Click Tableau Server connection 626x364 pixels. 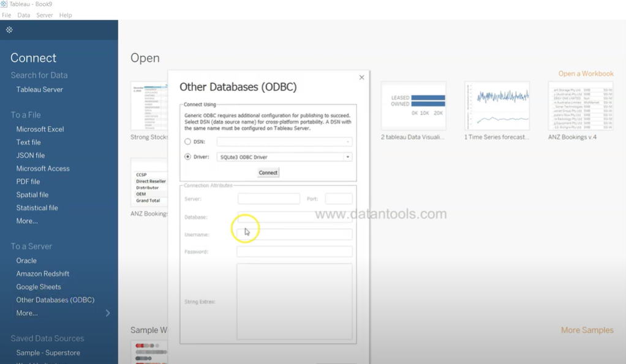point(40,90)
